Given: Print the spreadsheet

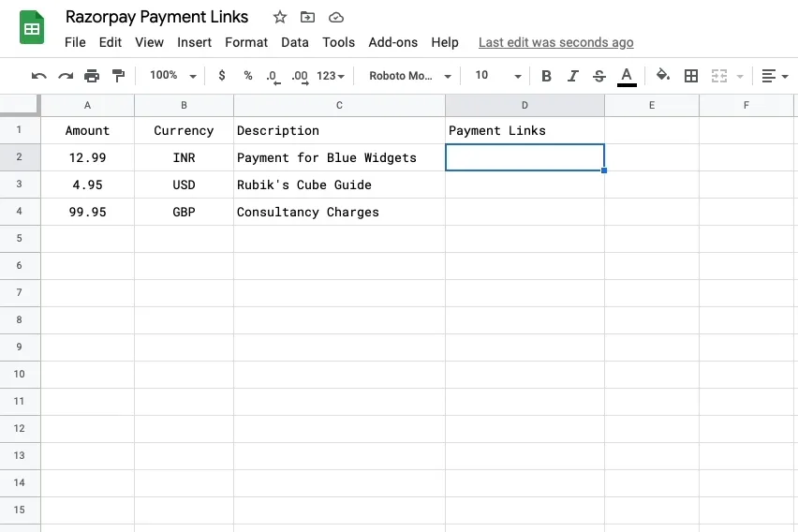Looking at the screenshot, I should 92,76.
